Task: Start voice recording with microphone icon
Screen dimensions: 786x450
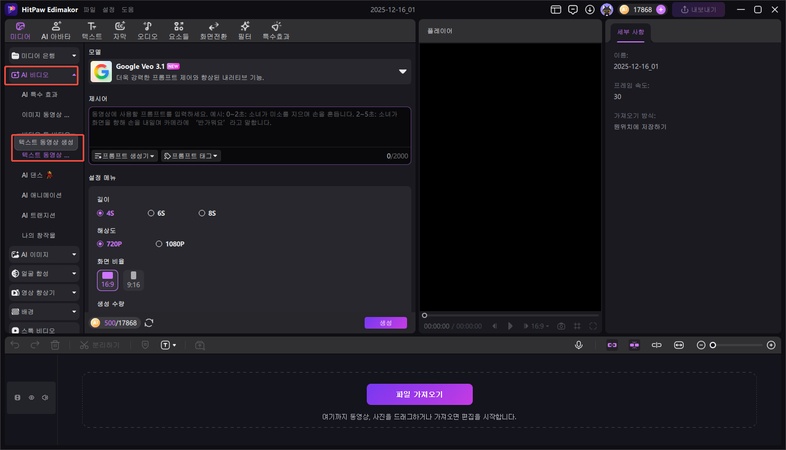Action: (578, 345)
